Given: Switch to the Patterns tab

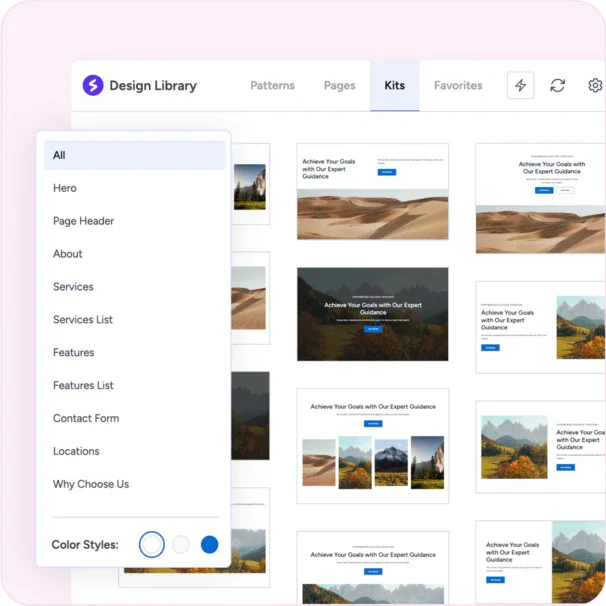Looking at the screenshot, I should [x=272, y=86].
